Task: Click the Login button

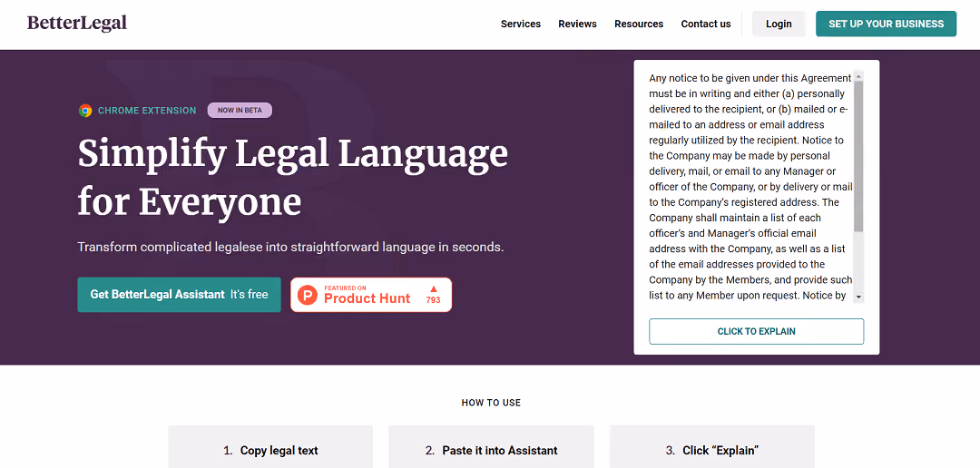Action: [779, 24]
